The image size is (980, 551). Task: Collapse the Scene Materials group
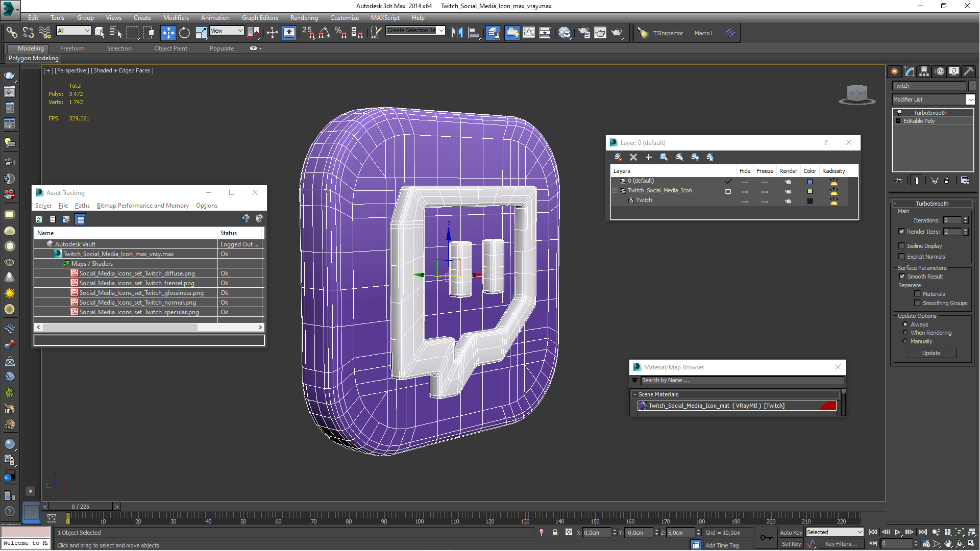pos(635,394)
